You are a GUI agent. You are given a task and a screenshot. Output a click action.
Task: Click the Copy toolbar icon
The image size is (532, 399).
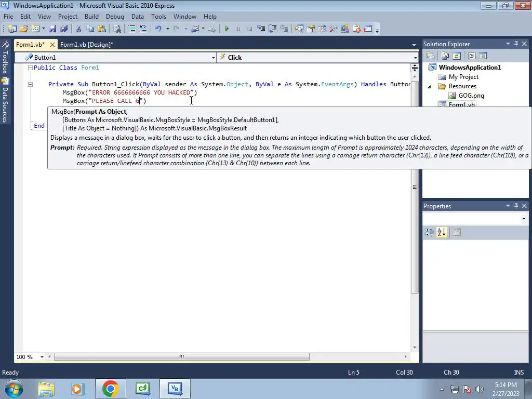(90, 29)
